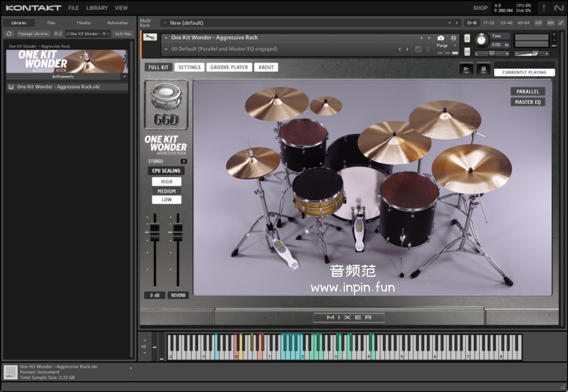568x392 pixels.
Task: Open the ABOUT page
Action: point(266,67)
